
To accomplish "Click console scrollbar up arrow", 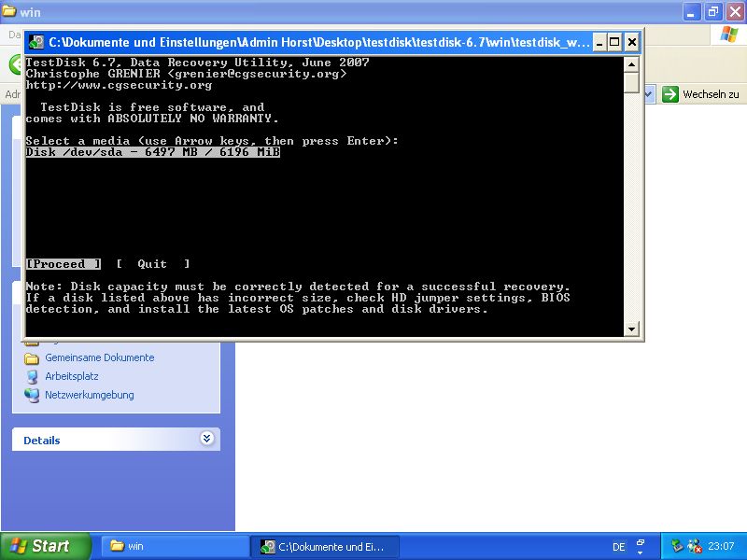I will (x=631, y=64).
